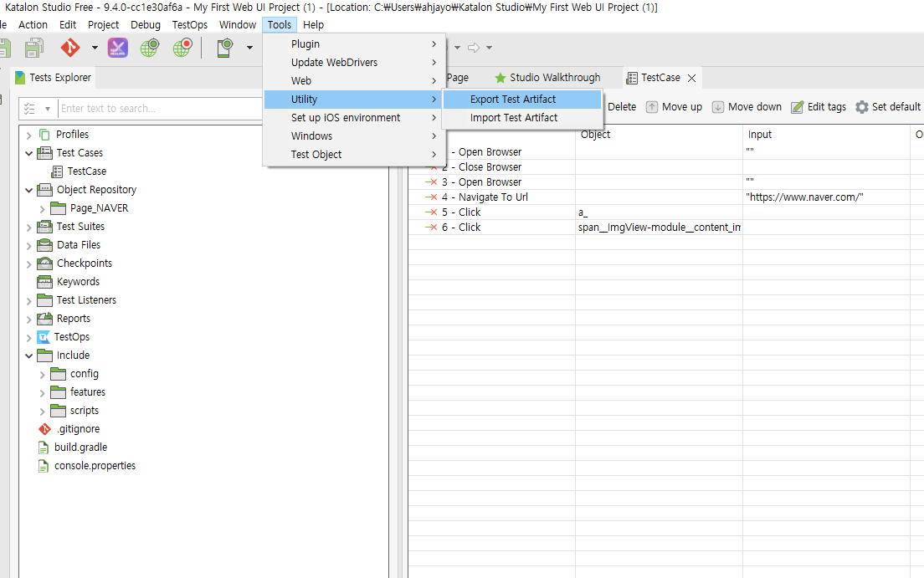Select the Tests Explorer tab
924x578 pixels.
pos(53,77)
